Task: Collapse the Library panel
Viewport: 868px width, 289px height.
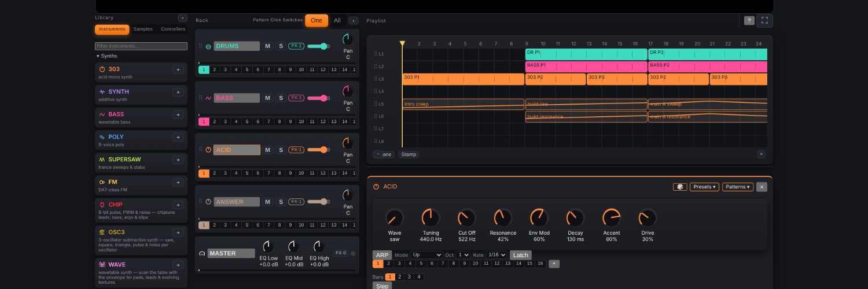Action: click(x=182, y=18)
